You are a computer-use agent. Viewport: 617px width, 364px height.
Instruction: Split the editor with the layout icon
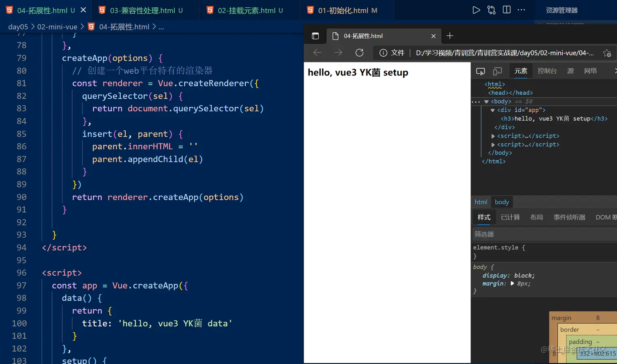tap(506, 10)
